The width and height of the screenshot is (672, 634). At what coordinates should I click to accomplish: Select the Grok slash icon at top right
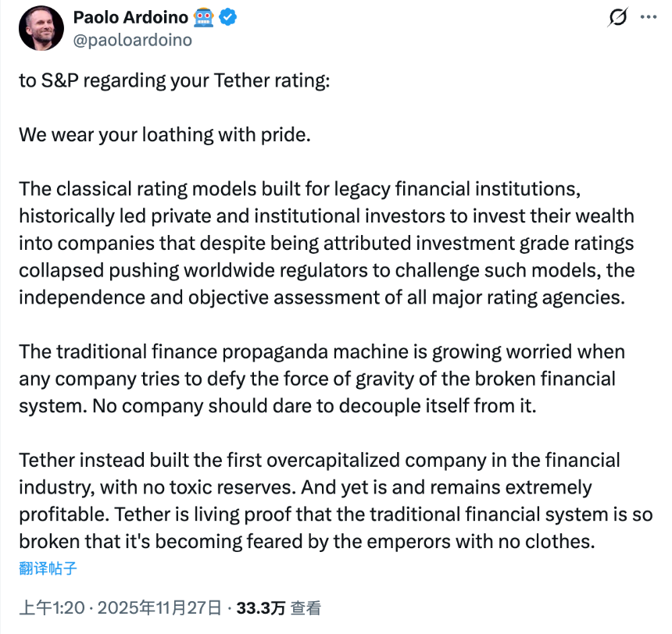[x=617, y=17]
